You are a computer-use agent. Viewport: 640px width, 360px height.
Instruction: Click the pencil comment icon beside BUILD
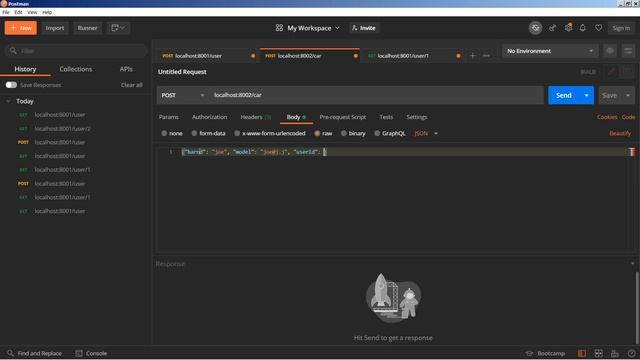point(611,72)
